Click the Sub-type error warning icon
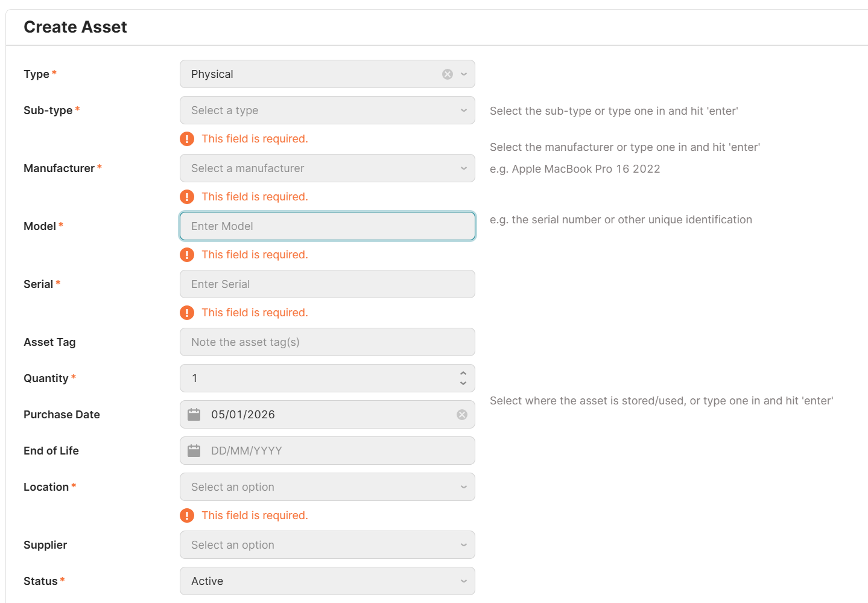The width and height of the screenshot is (868, 603). [187, 139]
